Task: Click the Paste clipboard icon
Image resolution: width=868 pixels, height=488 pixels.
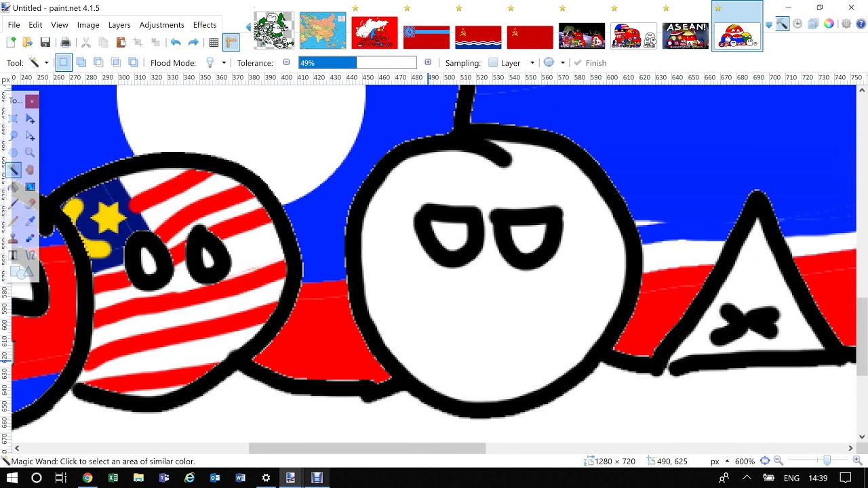Action: (x=121, y=42)
